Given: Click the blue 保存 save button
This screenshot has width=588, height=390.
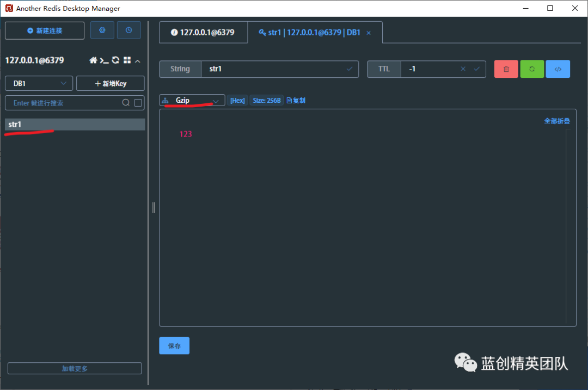Looking at the screenshot, I should tap(174, 346).
